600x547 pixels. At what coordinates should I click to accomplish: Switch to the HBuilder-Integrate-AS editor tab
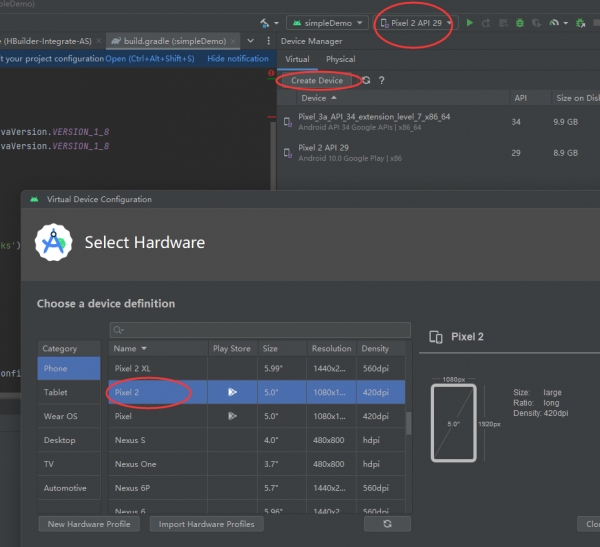(46, 41)
